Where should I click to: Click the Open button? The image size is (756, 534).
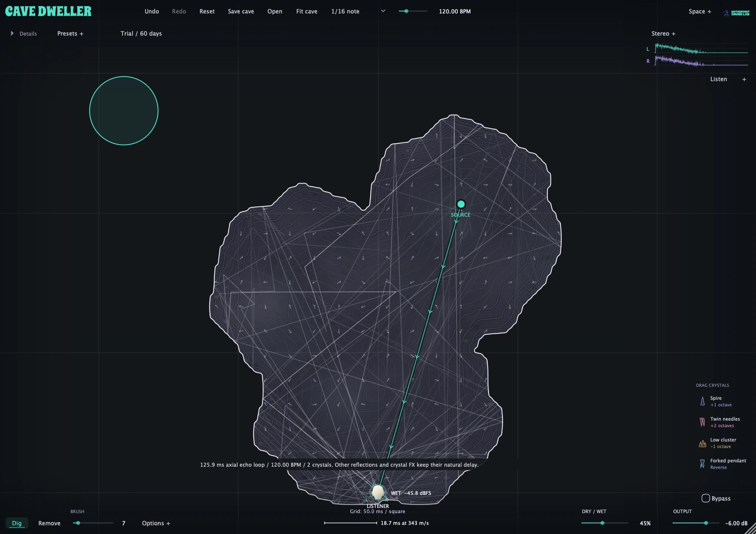pos(275,11)
